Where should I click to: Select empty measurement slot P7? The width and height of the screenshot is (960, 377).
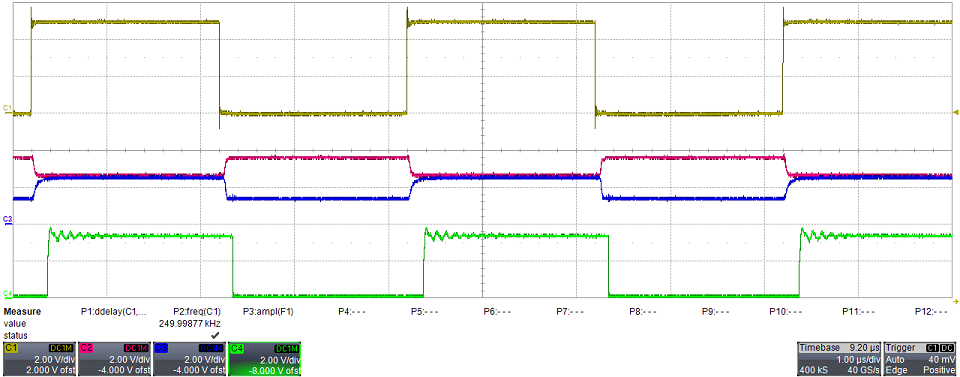[x=569, y=312]
